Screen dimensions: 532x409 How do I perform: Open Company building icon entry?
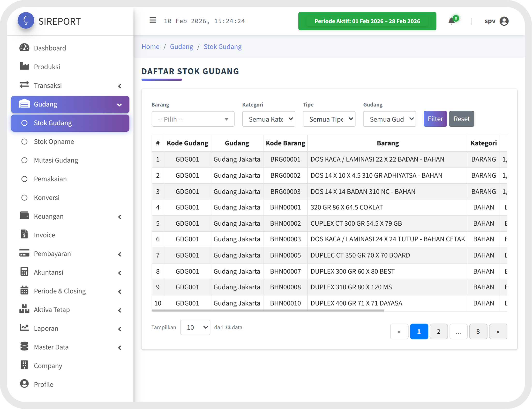pyautogui.click(x=24, y=365)
